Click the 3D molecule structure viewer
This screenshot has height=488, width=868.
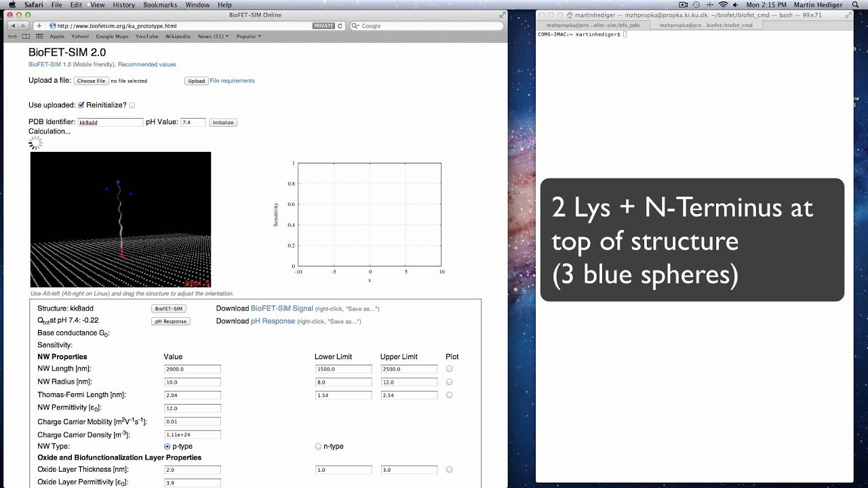tap(121, 220)
